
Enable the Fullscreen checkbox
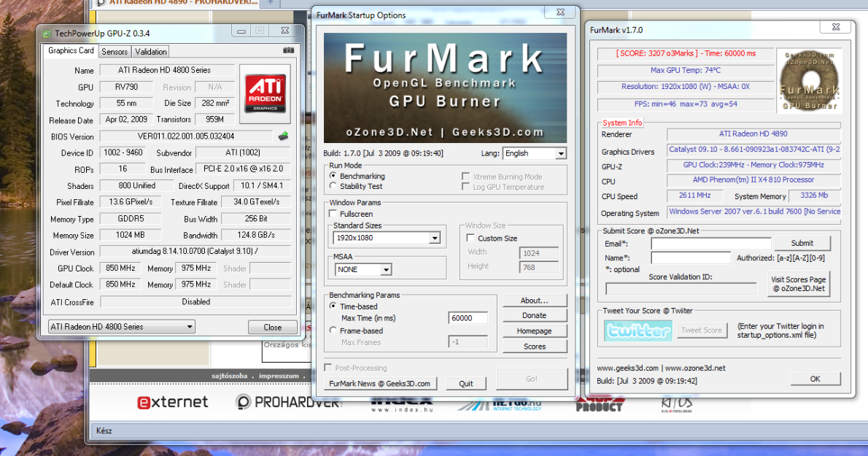[333, 214]
